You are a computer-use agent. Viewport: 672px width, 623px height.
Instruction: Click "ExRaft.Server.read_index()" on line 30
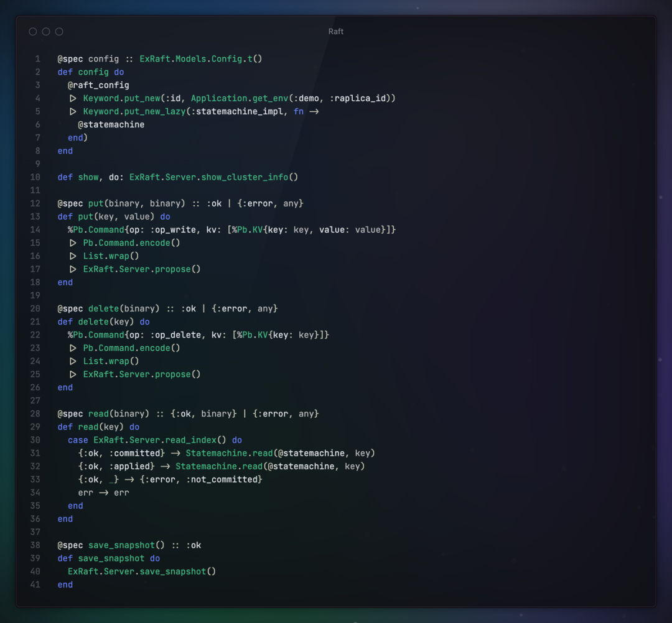pyautogui.click(x=160, y=440)
